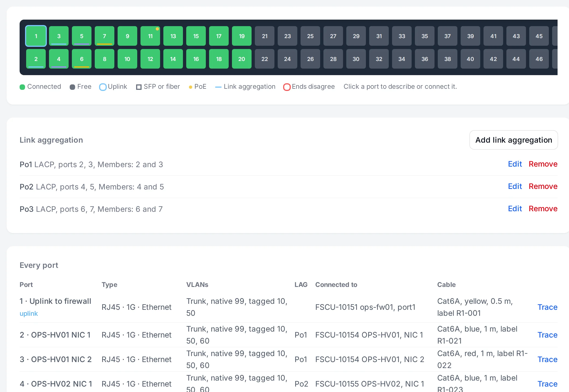Select free port 21 to connect it
569x392 pixels.
click(265, 36)
